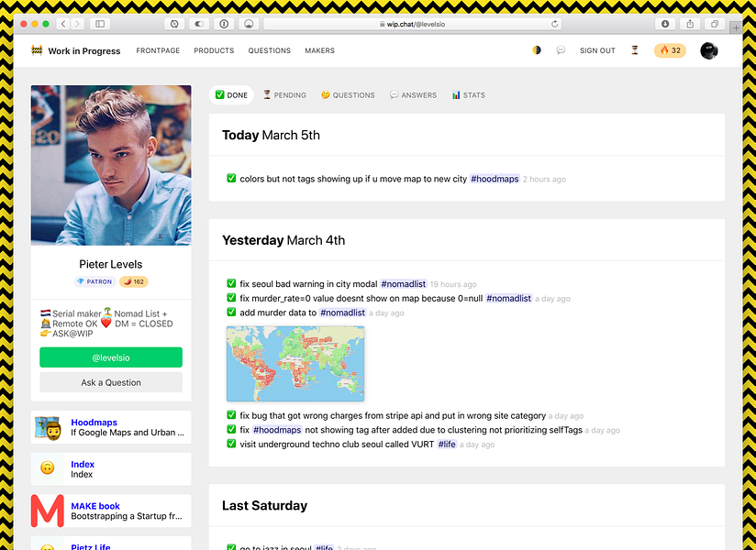Click checkmark on stripe api bug todo
Viewport: 756px width, 550px height.
coord(231,415)
